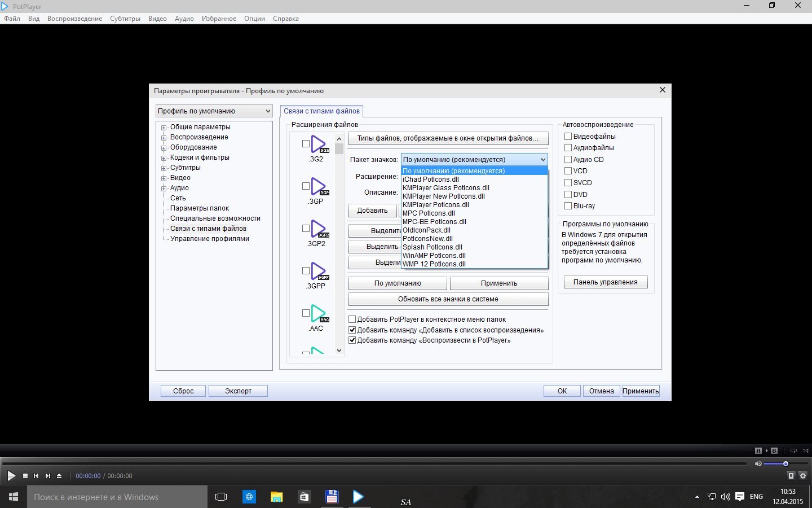812x508 pixels.
Task: Open the 'Опции' menu in menu bar
Action: [254, 19]
